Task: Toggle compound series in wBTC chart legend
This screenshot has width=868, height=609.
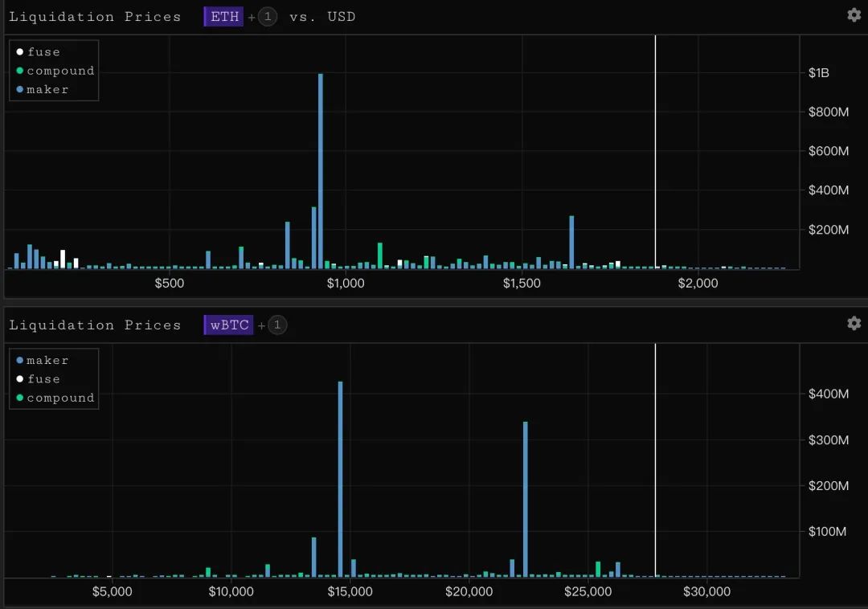Action: (55, 398)
